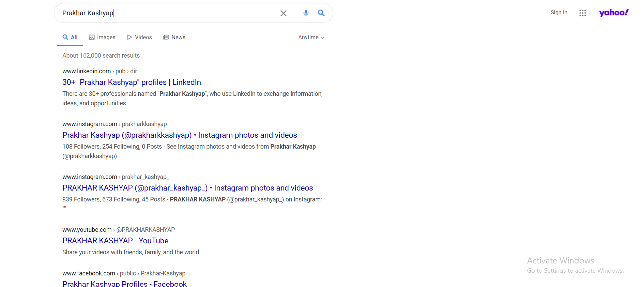The width and height of the screenshot is (644, 287).
Task: Click the www.linkedin.com URL breadcrumb
Action: coord(87,71)
